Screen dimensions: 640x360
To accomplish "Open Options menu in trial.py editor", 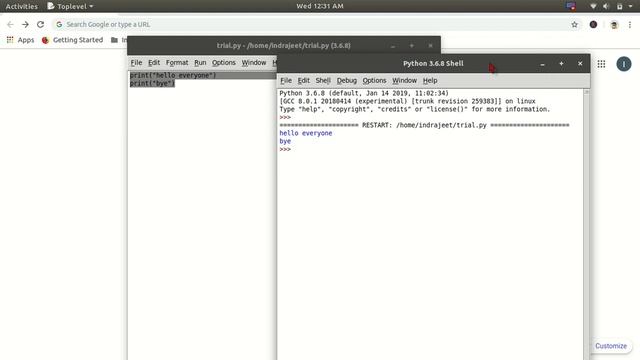I will click(x=224, y=62).
